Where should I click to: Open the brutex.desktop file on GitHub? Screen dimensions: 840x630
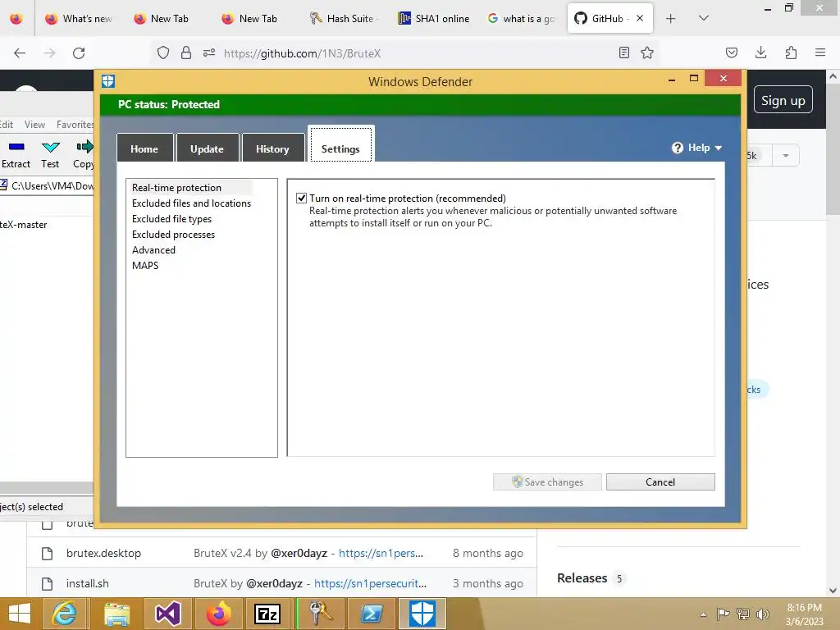click(103, 553)
